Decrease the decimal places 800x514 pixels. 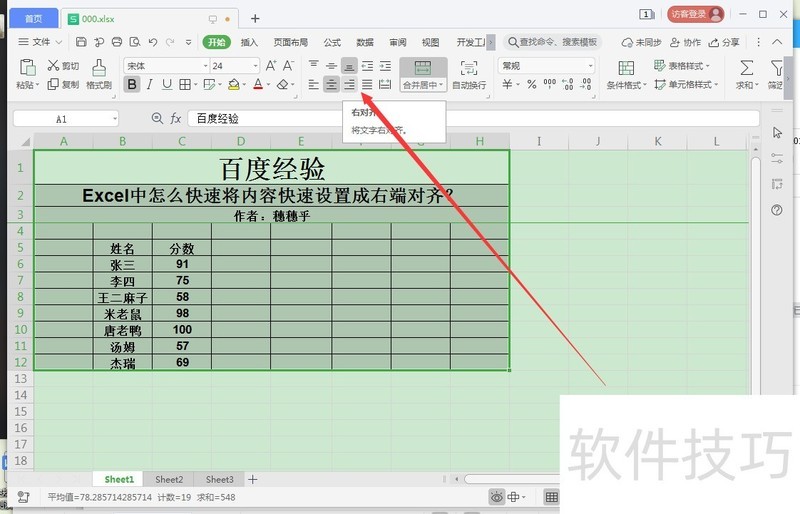coord(586,84)
